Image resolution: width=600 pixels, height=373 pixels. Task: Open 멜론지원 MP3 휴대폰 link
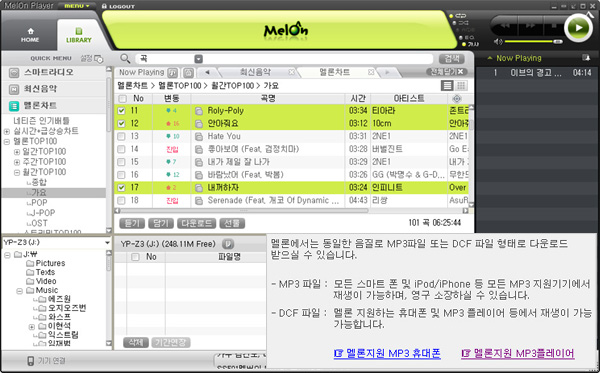[387, 353]
